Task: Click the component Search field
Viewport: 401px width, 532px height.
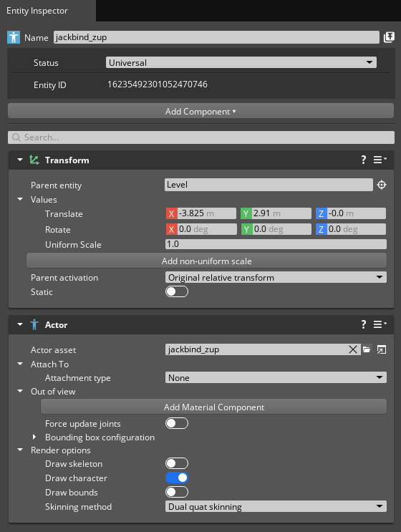Action: (x=200, y=137)
